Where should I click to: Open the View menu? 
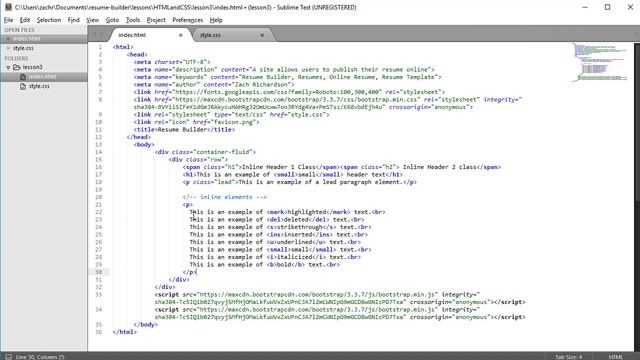93,20
